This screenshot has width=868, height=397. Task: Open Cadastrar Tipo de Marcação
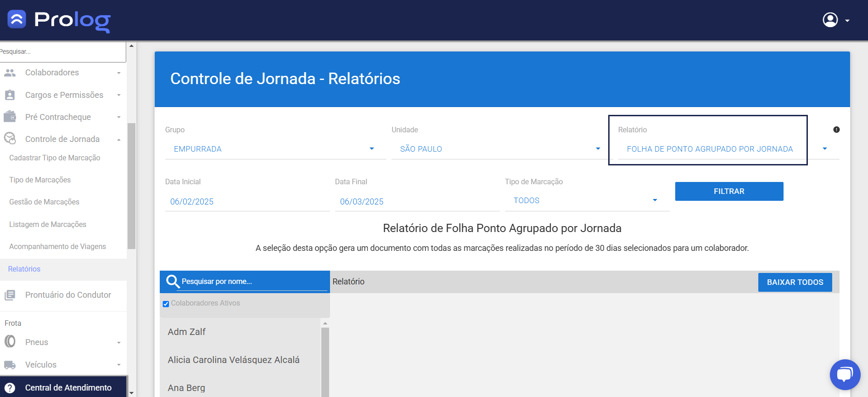[x=55, y=158]
